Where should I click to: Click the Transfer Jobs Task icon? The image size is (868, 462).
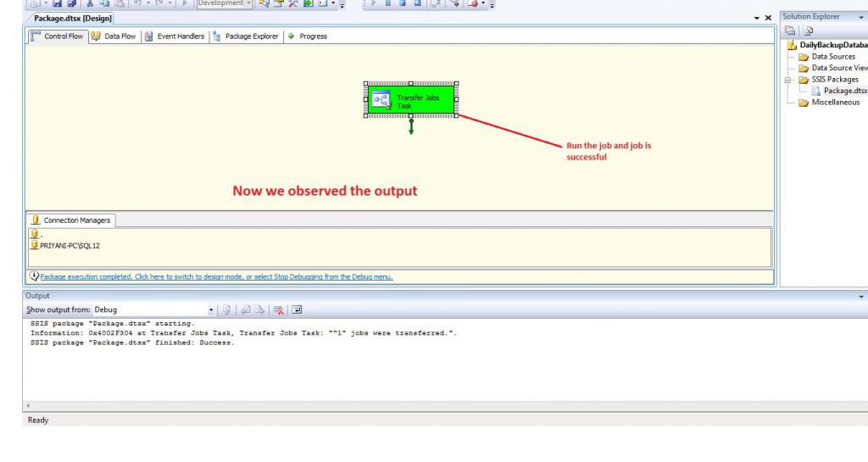click(381, 99)
